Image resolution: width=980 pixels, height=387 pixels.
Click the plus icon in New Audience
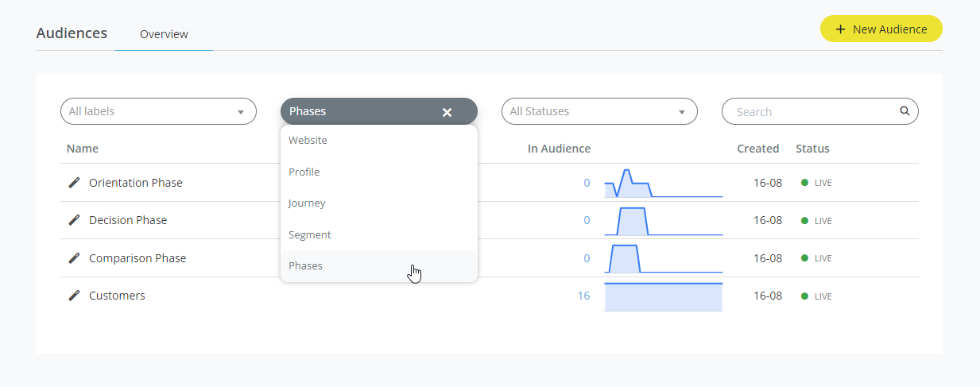pyautogui.click(x=840, y=29)
